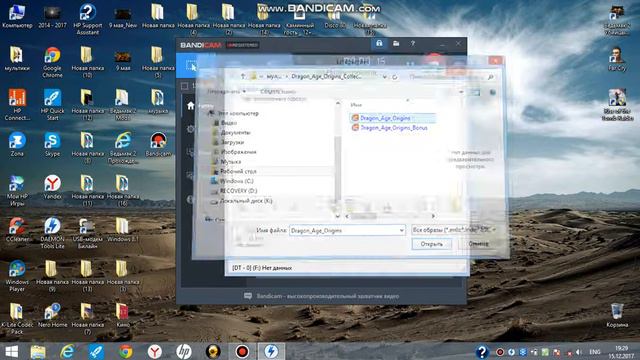Click the ENG language indicator in tray
Image resolution: width=640 pixels, height=360 pixels.
pos(595,352)
